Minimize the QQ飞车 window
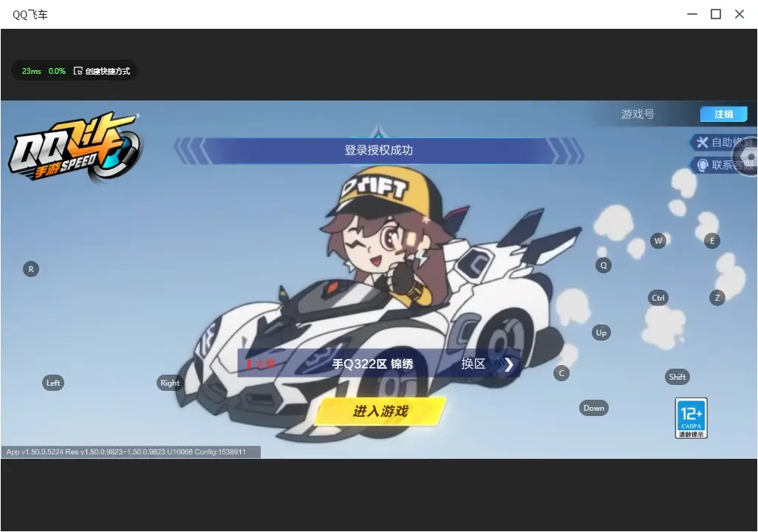The height and width of the screenshot is (532, 758). point(692,15)
